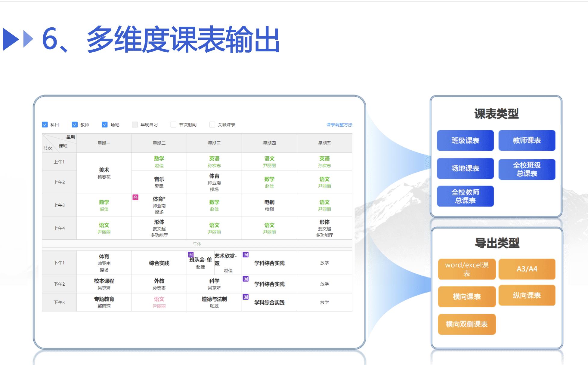The height and width of the screenshot is (365, 588).
Task: Select the 教师课表 button
Action: [527, 140]
